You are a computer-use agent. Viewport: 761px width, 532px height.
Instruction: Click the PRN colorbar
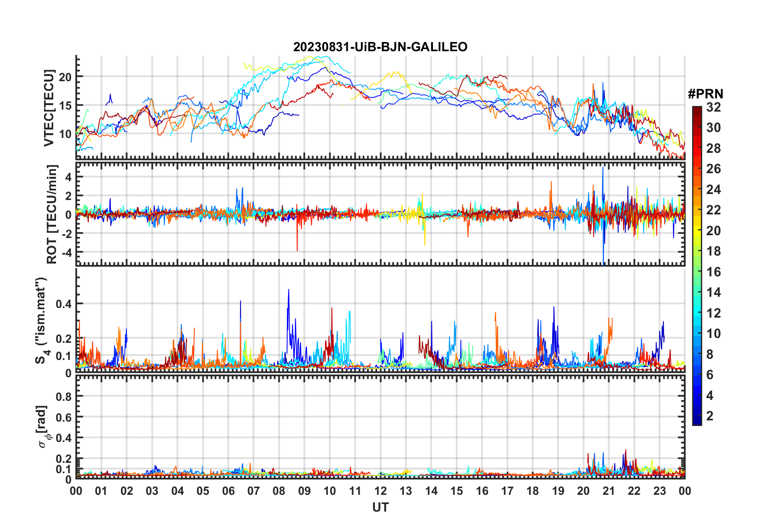697,266
